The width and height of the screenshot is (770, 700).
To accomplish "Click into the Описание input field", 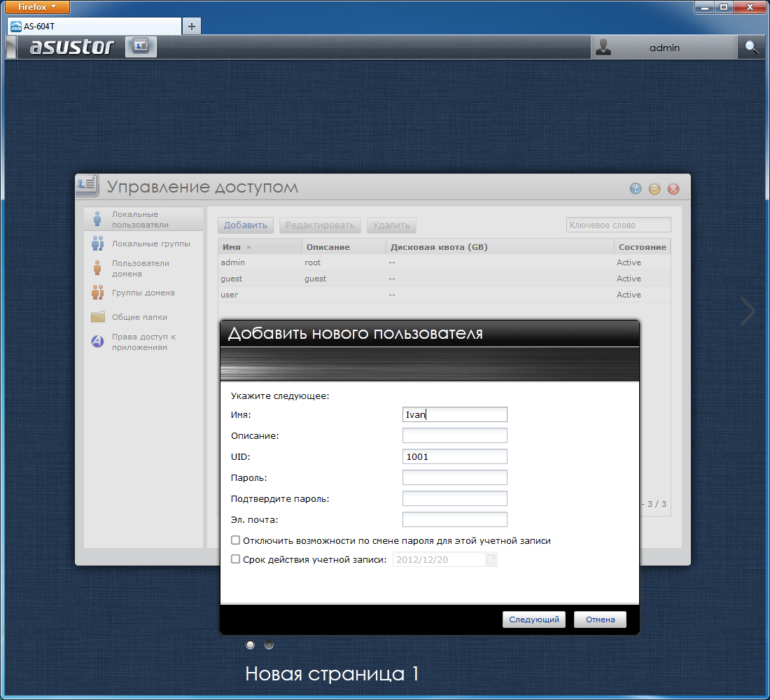I will coord(455,435).
